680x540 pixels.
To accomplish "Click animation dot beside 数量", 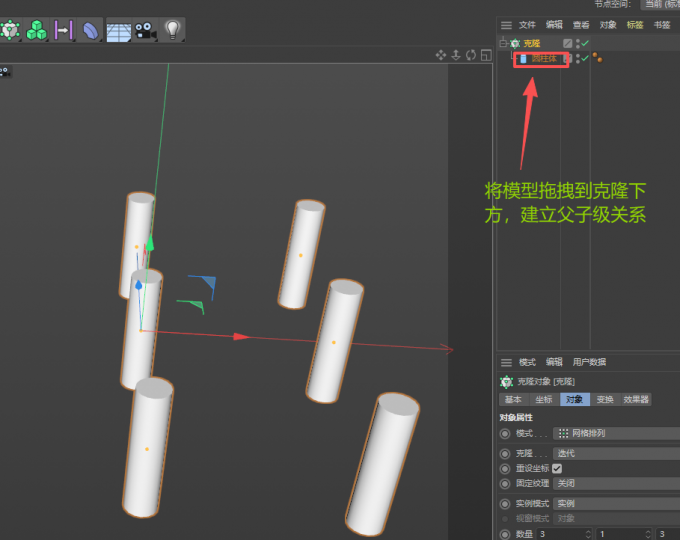I will tap(505, 534).
